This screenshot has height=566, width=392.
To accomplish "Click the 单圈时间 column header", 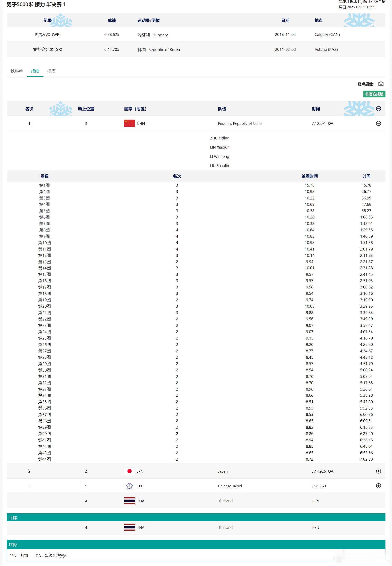I will (310, 176).
